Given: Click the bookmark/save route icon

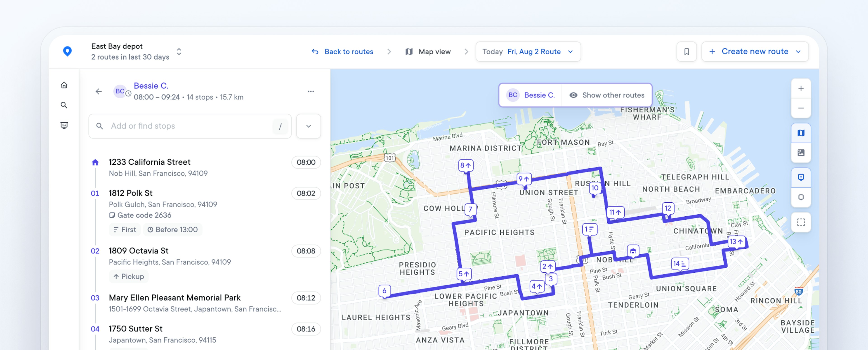Looking at the screenshot, I should [x=686, y=51].
